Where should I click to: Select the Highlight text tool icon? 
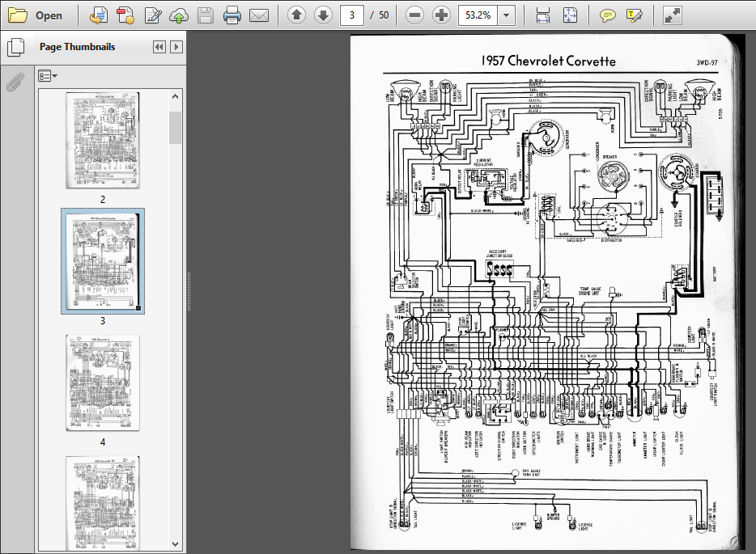635,15
